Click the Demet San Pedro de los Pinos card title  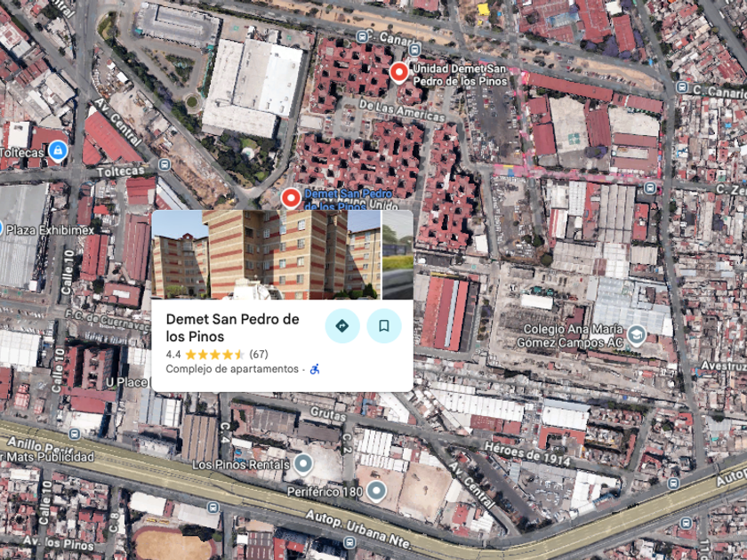pos(232,328)
